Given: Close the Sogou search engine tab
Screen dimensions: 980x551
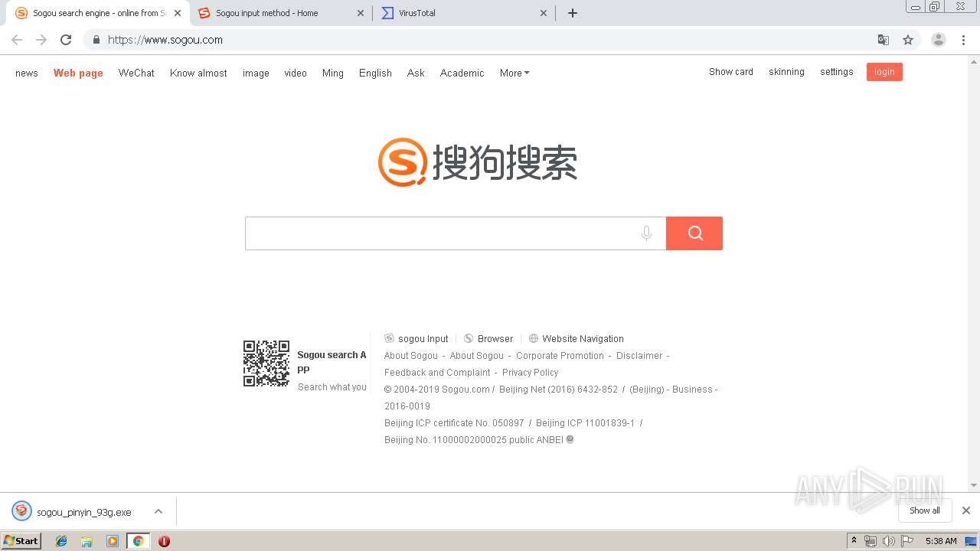Looking at the screenshot, I should click(x=178, y=13).
